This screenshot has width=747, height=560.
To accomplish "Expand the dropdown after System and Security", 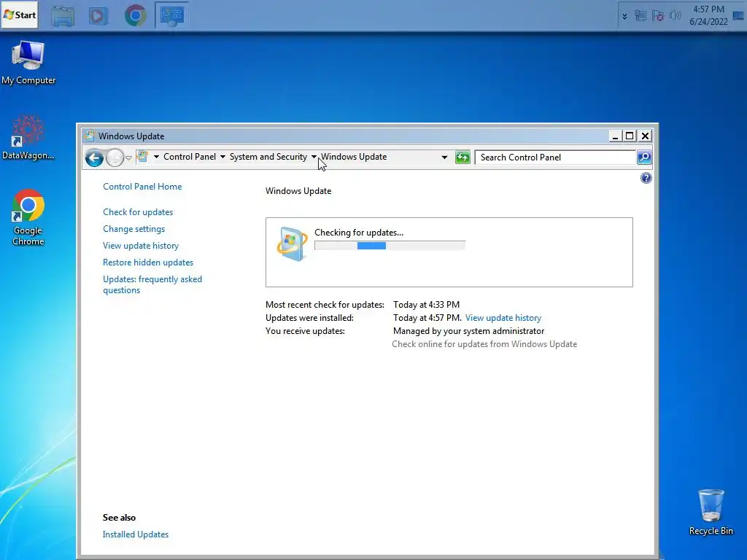I will tap(314, 157).
